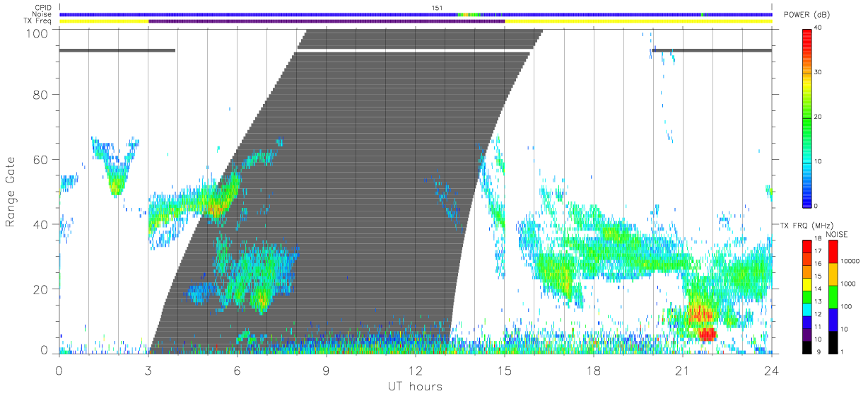This screenshot has height=401, width=868.
Task: Click TX frequency legend value 9
Action: (x=819, y=351)
